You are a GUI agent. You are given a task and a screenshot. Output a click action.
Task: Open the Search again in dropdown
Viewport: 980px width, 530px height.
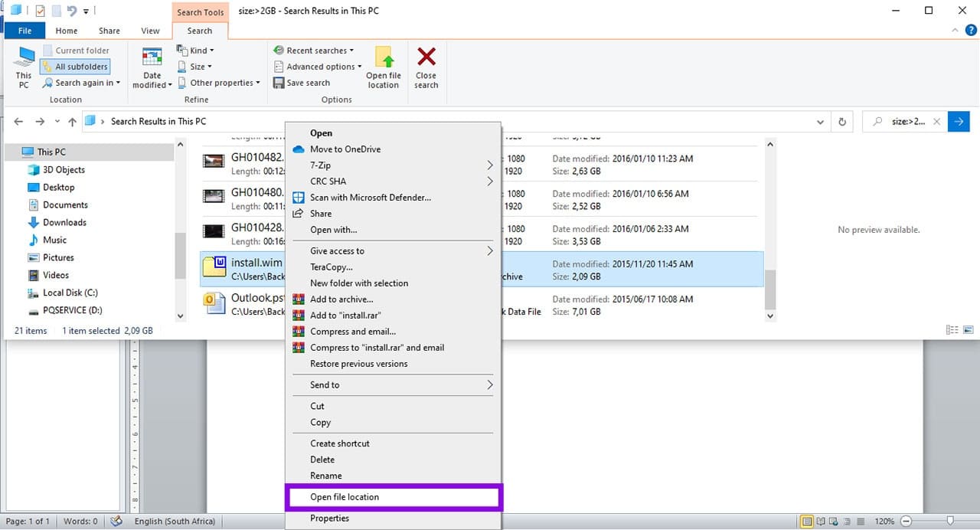(81, 83)
